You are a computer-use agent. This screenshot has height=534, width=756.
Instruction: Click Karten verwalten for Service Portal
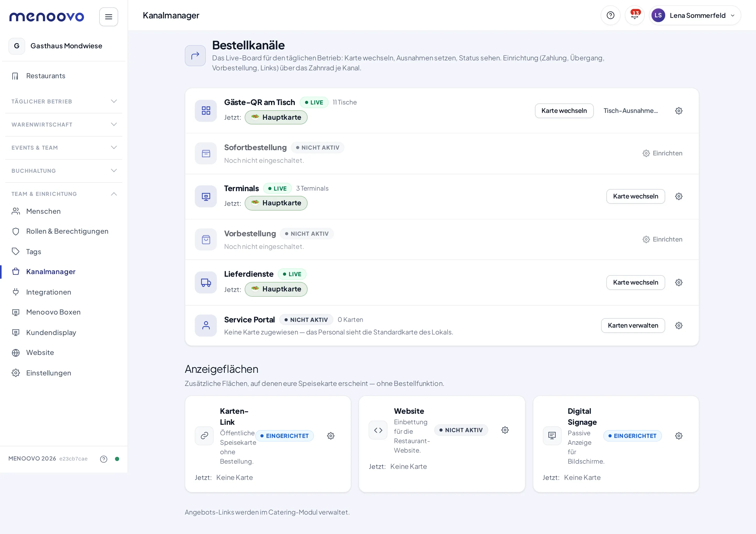click(x=633, y=326)
